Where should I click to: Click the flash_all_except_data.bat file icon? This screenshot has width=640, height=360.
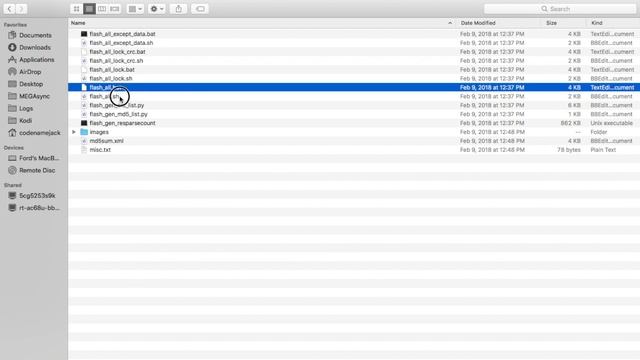[x=84, y=34]
